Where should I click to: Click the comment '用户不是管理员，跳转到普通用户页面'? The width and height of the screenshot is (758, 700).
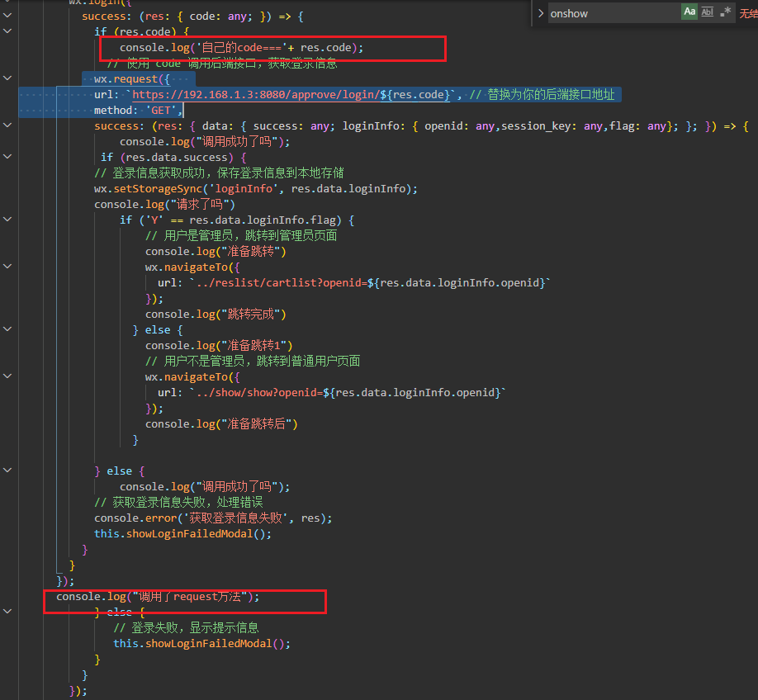(253, 361)
